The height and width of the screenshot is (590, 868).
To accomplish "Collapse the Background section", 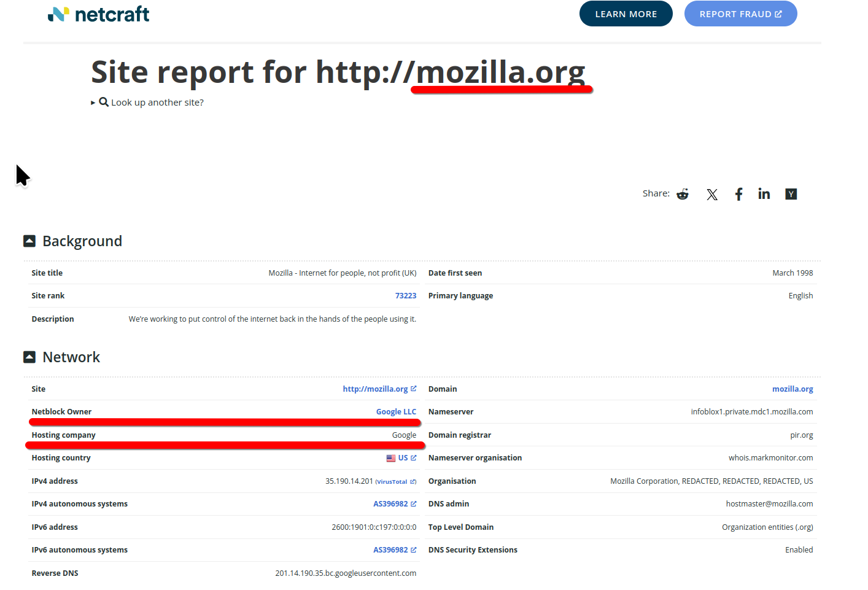I will pos(29,241).
